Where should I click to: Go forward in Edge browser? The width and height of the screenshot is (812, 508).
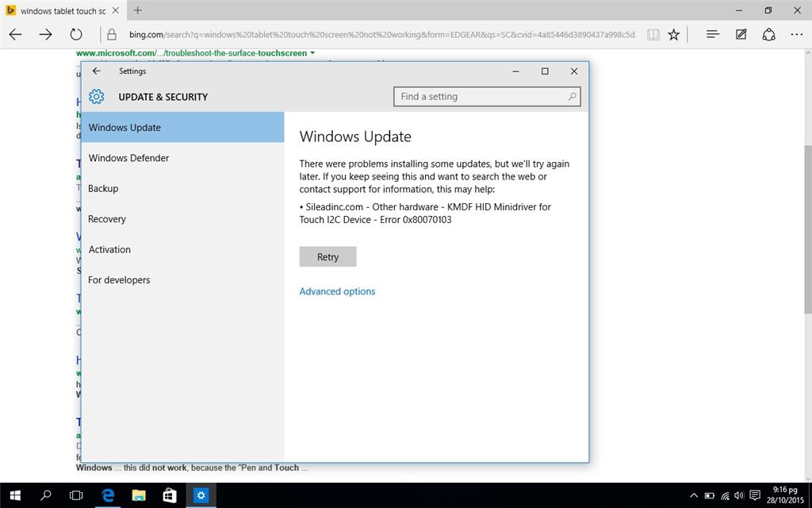45,35
